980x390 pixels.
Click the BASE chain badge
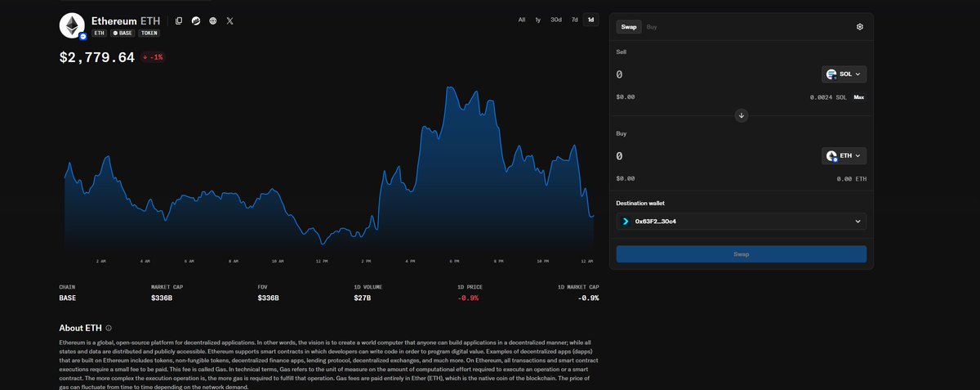click(122, 33)
